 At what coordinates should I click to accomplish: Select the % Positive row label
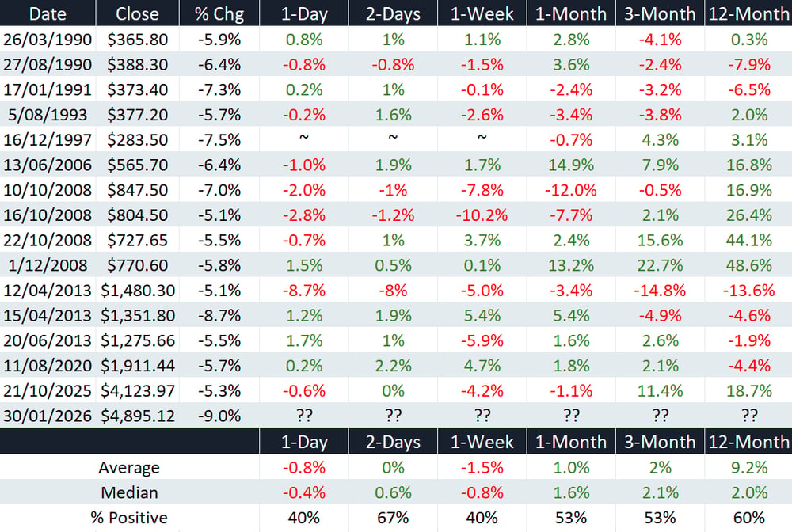pos(129,518)
